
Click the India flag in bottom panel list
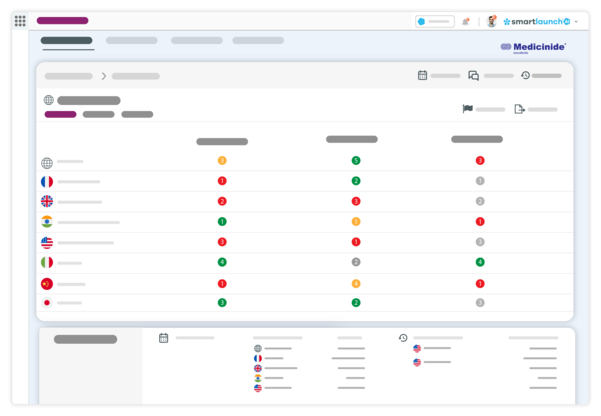point(258,378)
